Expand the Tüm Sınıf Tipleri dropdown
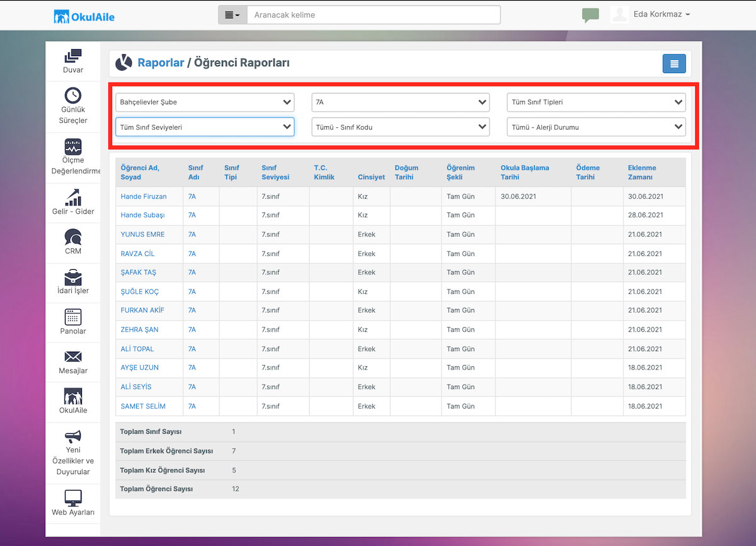Screen dimensions: 756x546 597,102
